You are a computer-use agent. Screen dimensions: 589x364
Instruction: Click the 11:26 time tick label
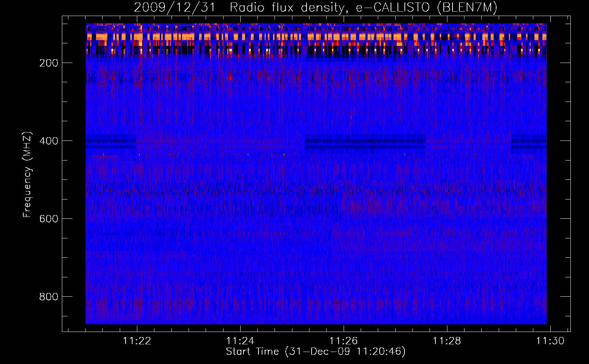[x=344, y=341]
